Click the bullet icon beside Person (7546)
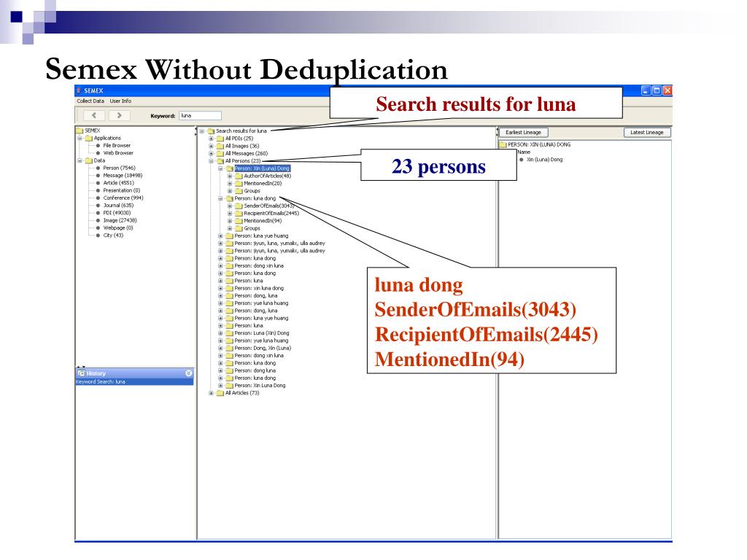This screenshot has width=747, height=560. coord(98,168)
